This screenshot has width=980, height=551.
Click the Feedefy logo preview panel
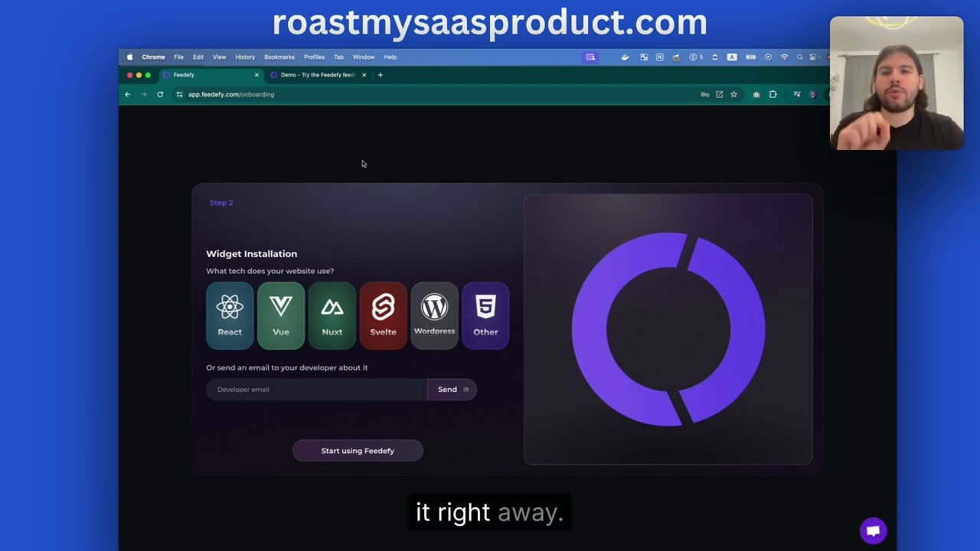668,329
